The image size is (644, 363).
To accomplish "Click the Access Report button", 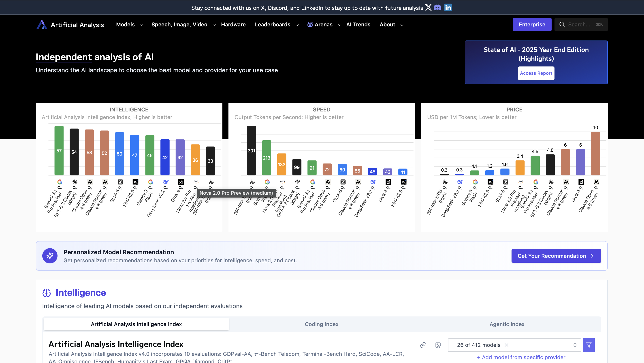I will coord(536,73).
